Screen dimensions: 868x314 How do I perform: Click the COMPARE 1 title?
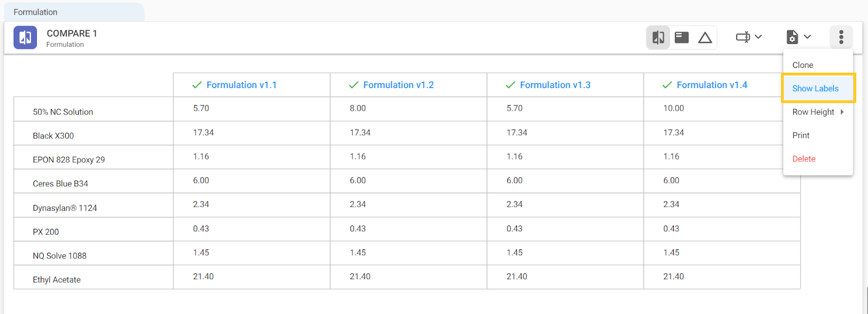[72, 33]
